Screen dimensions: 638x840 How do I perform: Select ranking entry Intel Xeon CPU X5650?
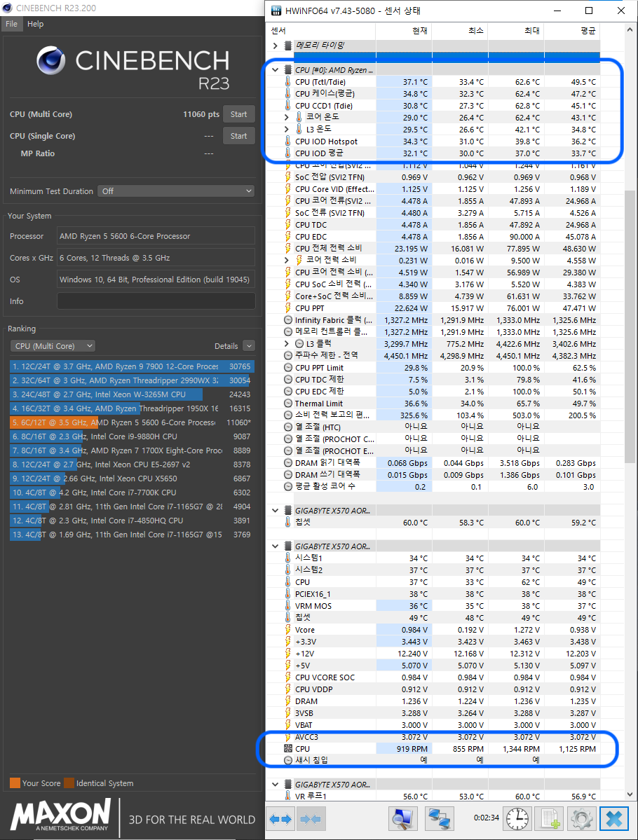(x=132, y=478)
